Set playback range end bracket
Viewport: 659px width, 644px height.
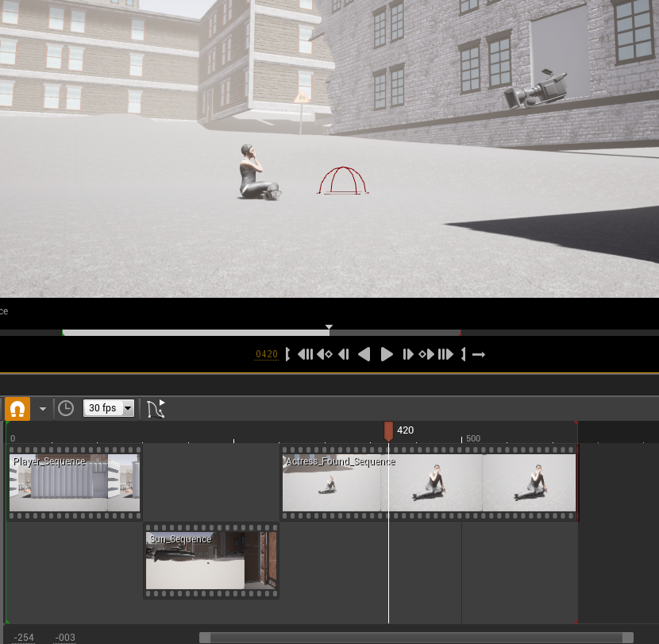pos(463,354)
